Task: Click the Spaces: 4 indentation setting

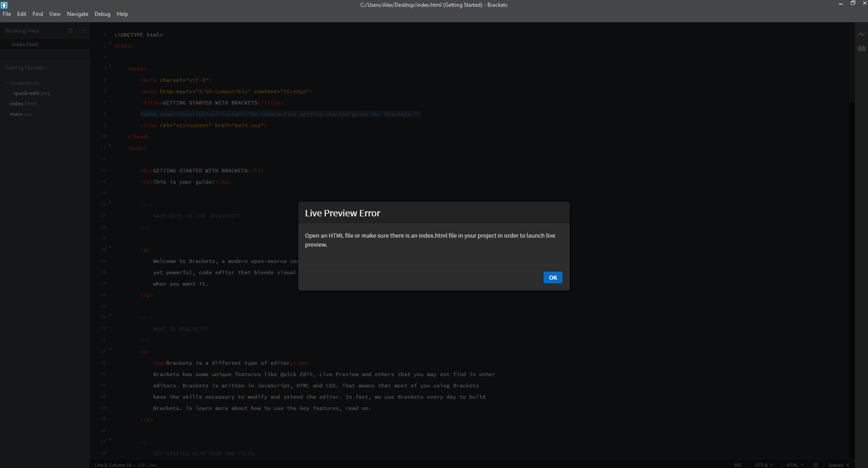Action: coord(838,465)
